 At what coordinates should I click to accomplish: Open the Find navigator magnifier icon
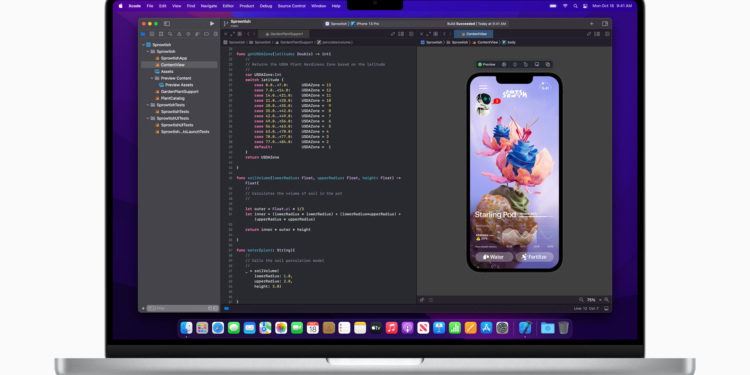[170, 34]
